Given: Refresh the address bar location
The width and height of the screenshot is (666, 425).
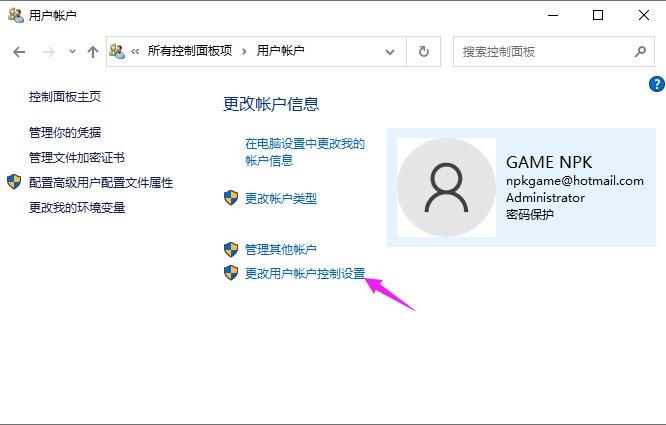Looking at the screenshot, I should 424,51.
